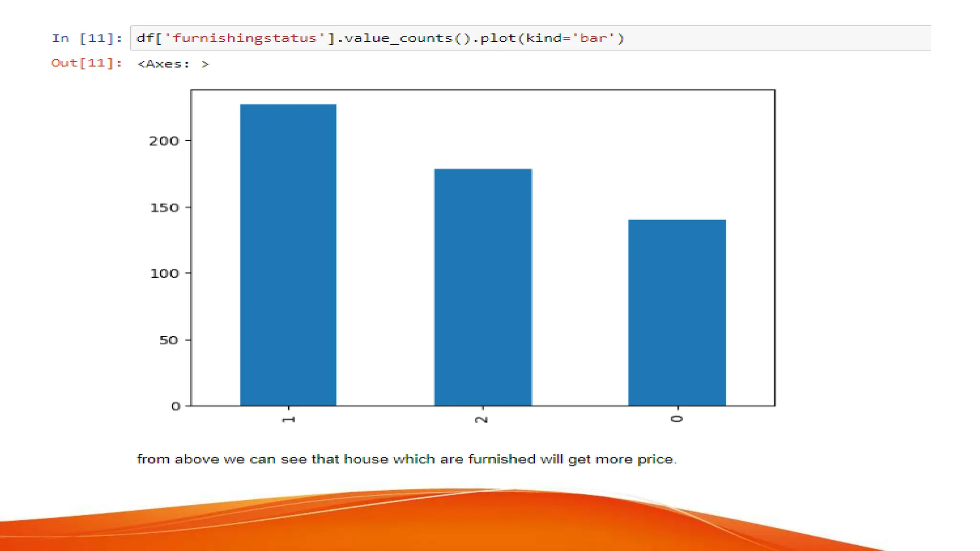The height and width of the screenshot is (551, 980).
Task: Click the 'furnishingstatus' string in the code
Action: [245, 38]
